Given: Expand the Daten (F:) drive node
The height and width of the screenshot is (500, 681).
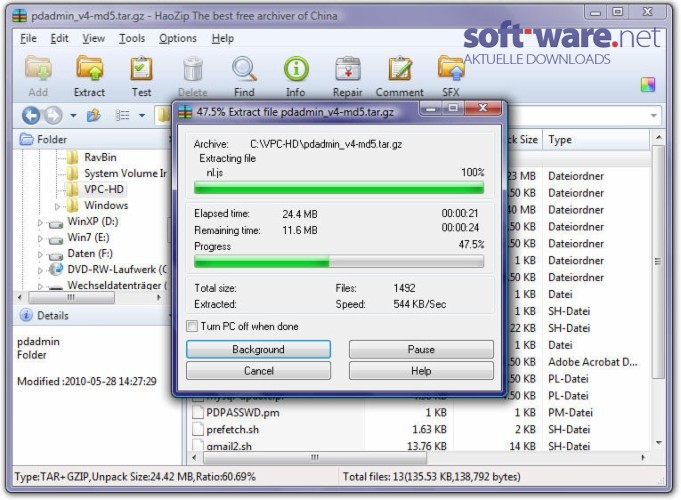Looking at the screenshot, I should [x=40, y=255].
